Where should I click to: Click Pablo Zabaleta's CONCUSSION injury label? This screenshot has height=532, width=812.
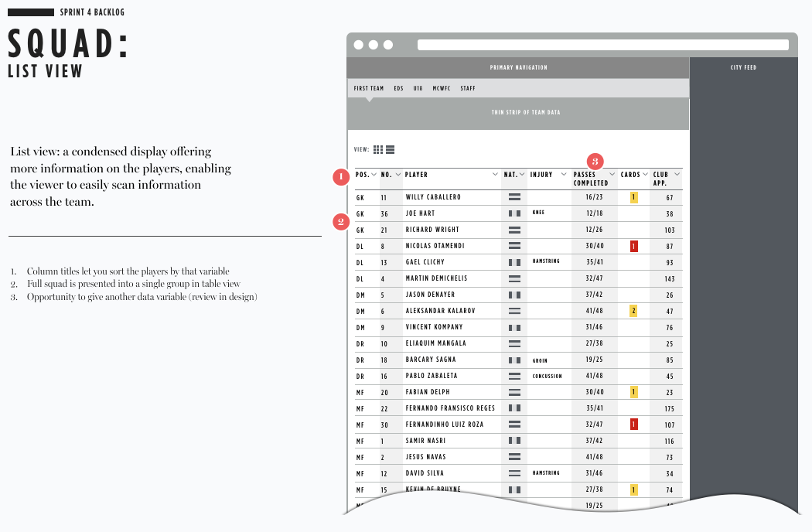click(x=547, y=376)
